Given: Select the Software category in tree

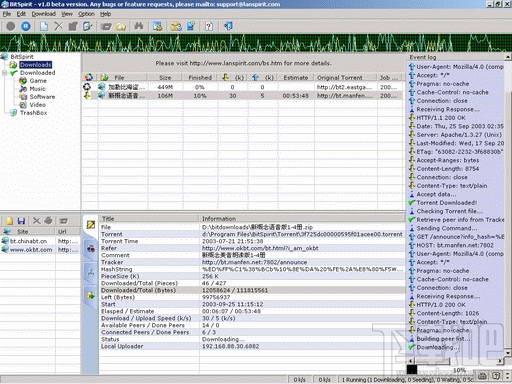Looking at the screenshot, I should 42,97.
